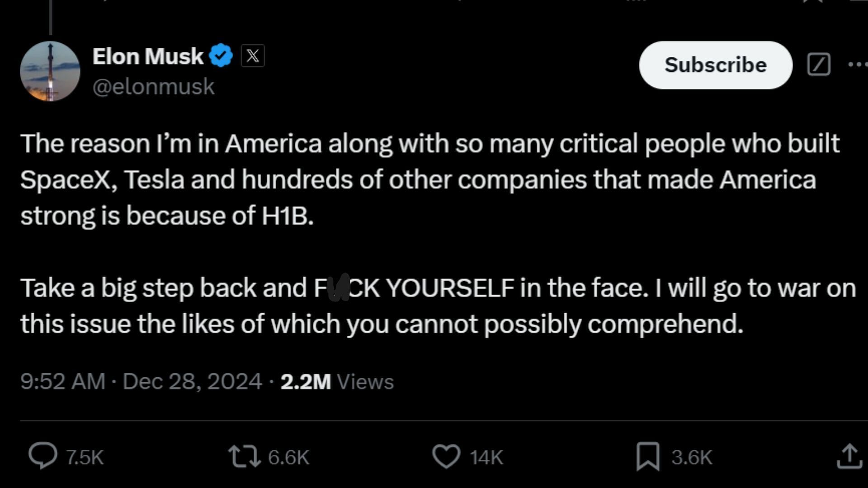Click the blue verified checkmark badge

(221, 56)
